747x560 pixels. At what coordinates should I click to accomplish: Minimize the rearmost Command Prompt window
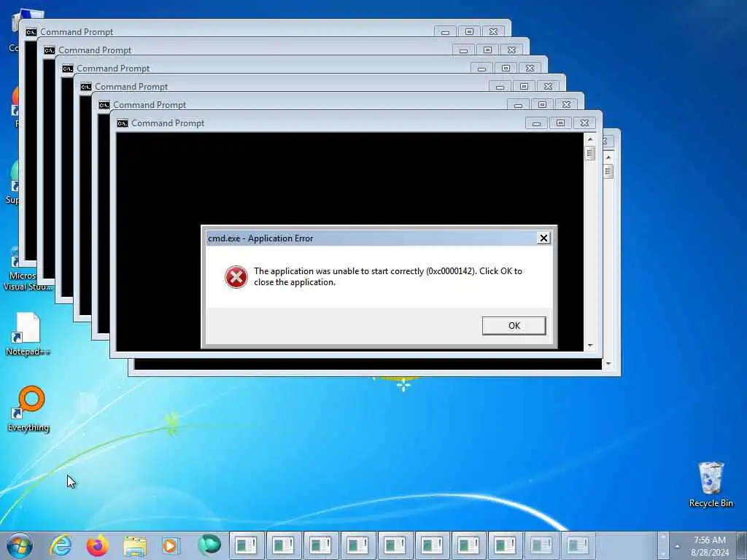tap(445, 32)
